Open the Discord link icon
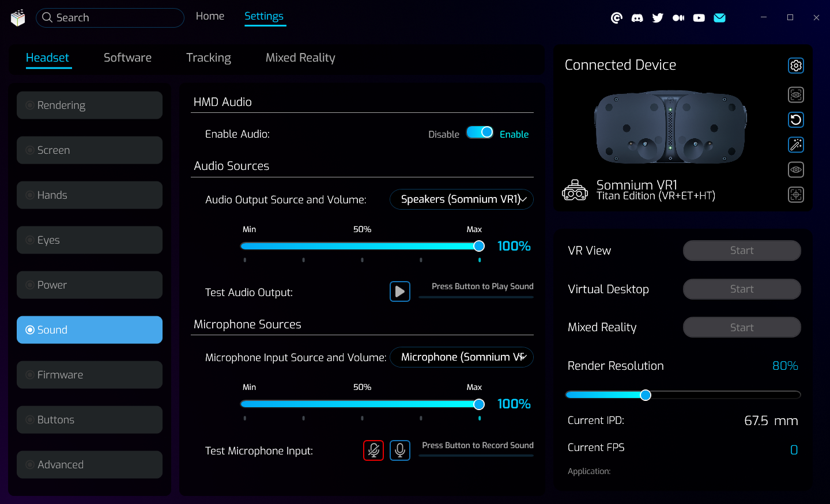The width and height of the screenshot is (830, 504). 637,18
